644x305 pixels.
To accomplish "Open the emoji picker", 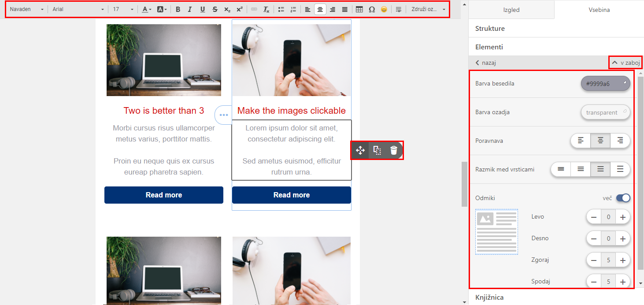I will pos(384,9).
